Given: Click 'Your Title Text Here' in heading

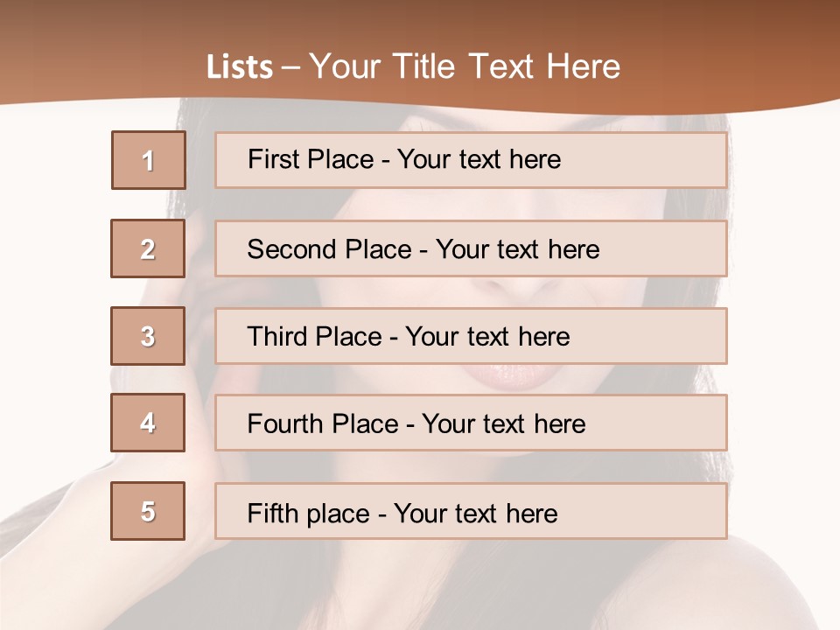Looking at the screenshot, I should click(465, 66).
